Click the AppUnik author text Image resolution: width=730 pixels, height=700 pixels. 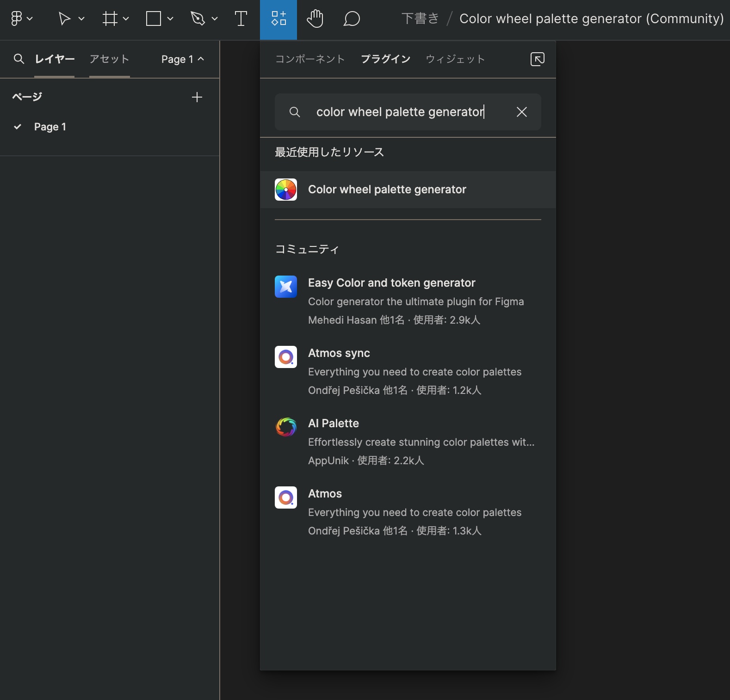328,461
